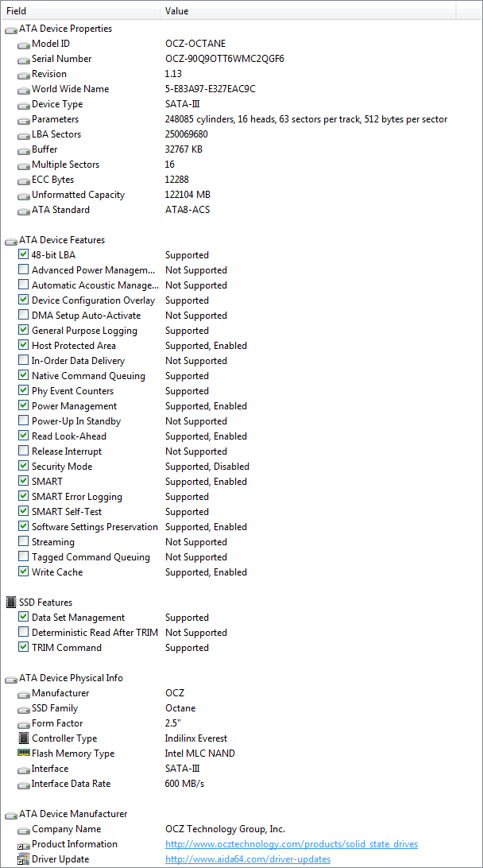The height and width of the screenshot is (868, 483).
Task: Click the Field column header
Action: tap(80, 11)
